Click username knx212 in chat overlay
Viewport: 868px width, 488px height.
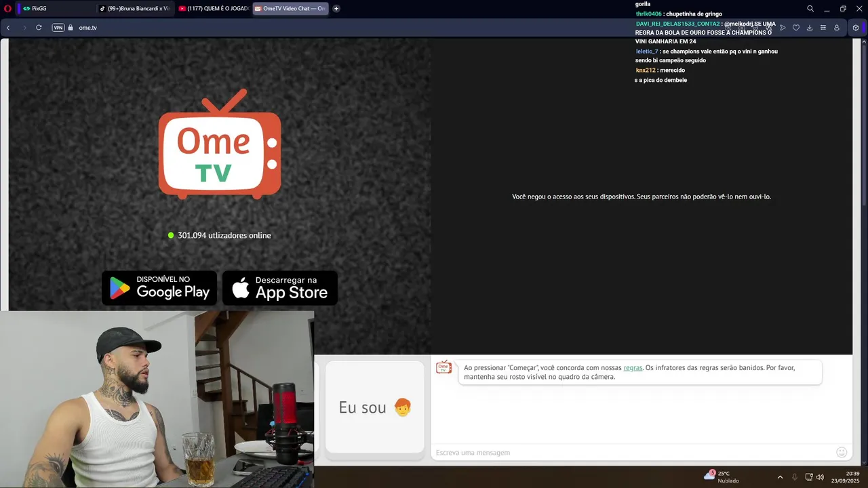[x=646, y=70]
